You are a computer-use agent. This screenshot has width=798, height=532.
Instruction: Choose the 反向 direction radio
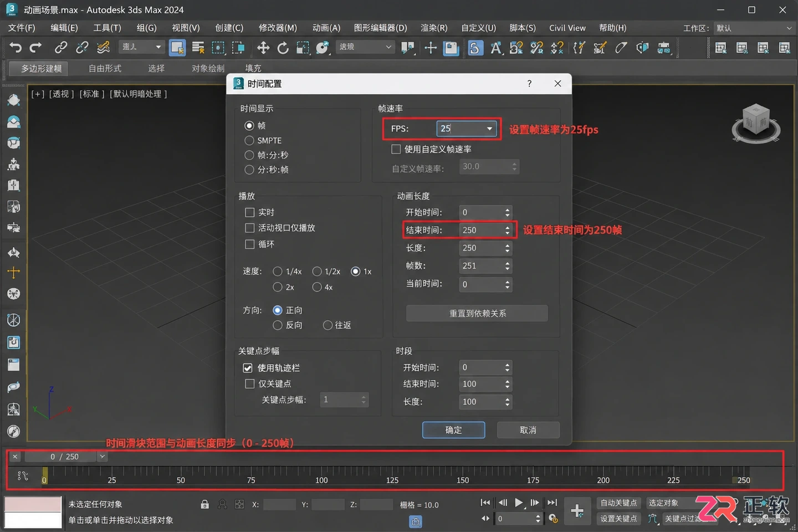(278, 325)
